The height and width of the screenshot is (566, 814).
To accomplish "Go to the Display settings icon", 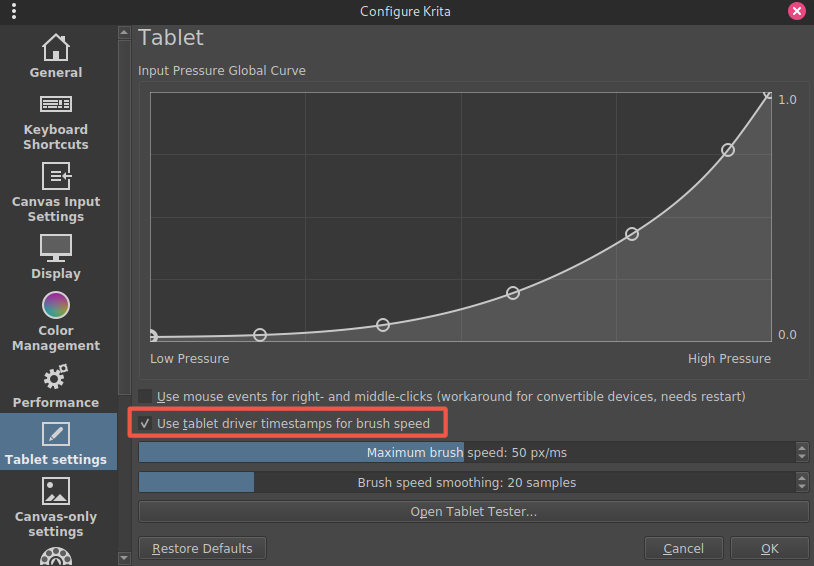I will pyautogui.click(x=56, y=247).
